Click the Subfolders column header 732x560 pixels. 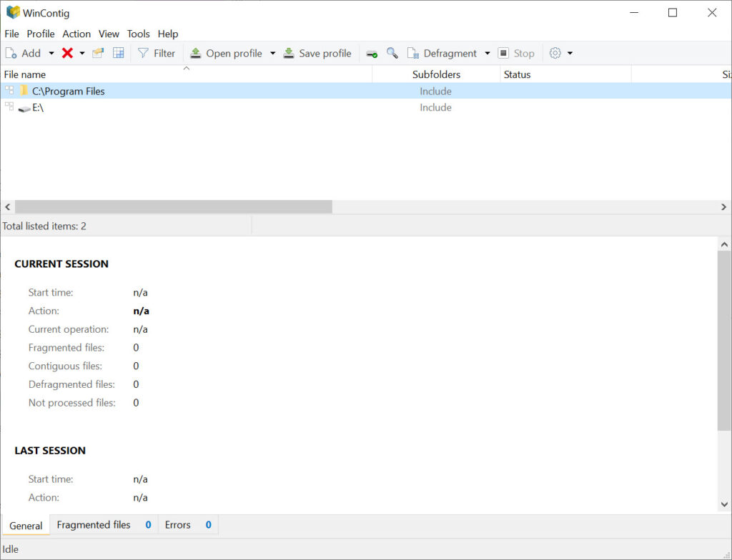point(436,74)
